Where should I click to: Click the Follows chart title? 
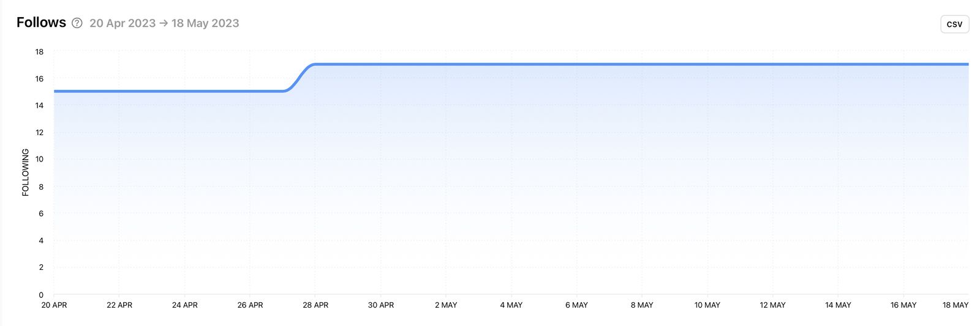click(x=41, y=23)
